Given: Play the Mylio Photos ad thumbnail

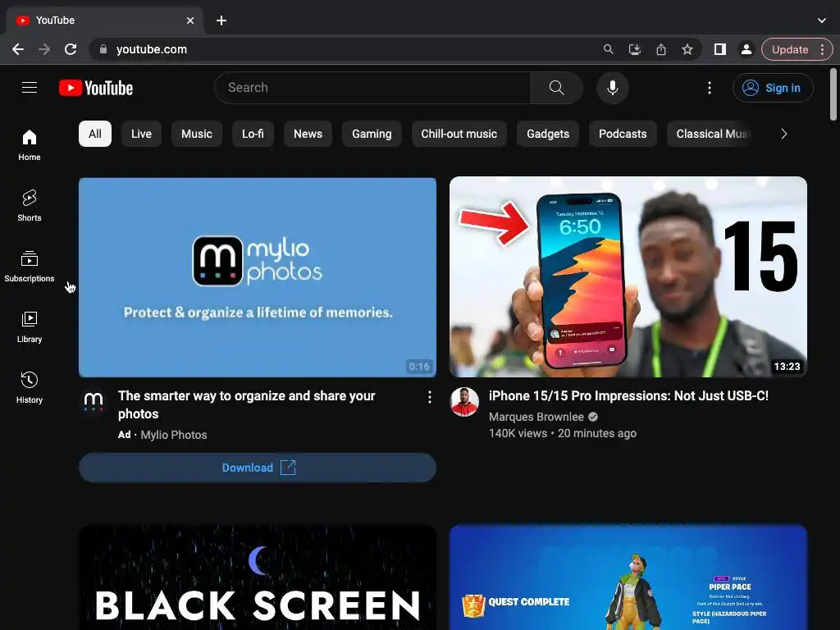Looking at the screenshot, I should click(x=257, y=277).
